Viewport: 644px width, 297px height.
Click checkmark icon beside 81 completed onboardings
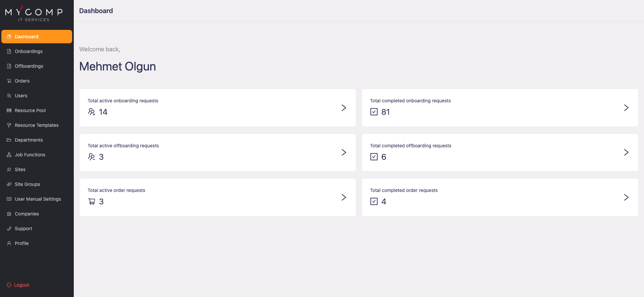(x=374, y=112)
